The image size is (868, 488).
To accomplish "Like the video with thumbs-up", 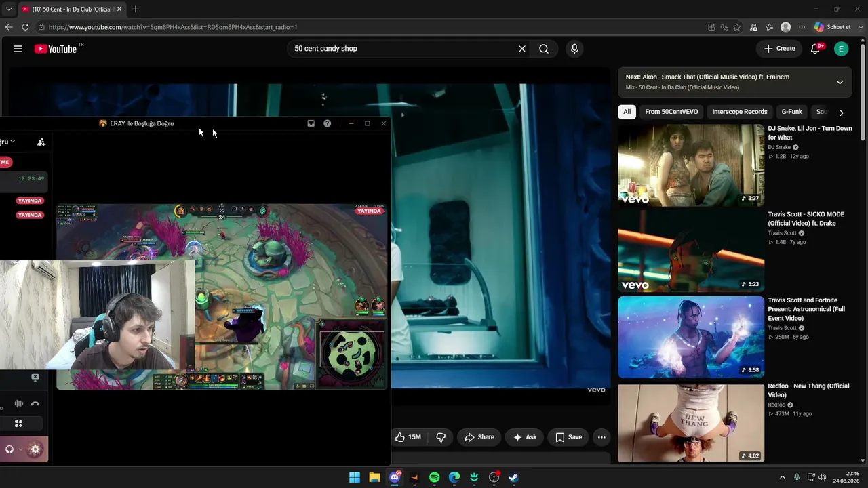I will click(408, 437).
